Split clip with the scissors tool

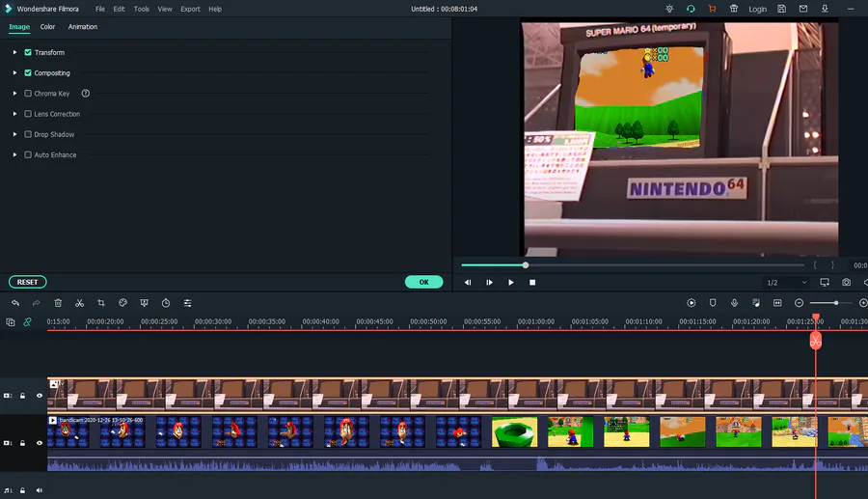[80, 303]
